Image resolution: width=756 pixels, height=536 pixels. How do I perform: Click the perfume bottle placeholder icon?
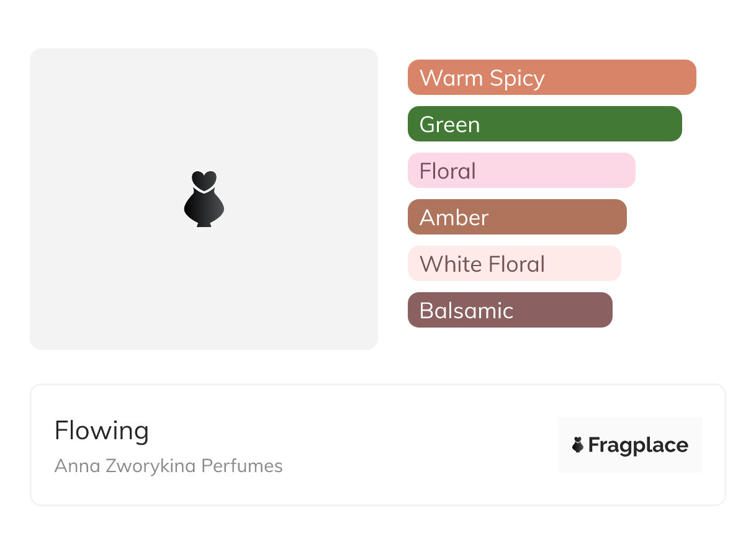pyautogui.click(x=204, y=199)
